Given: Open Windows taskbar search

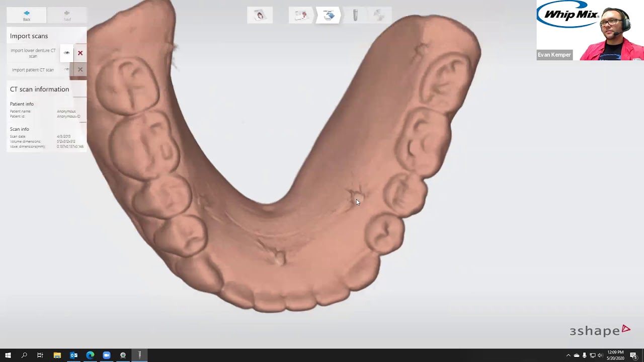Looking at the screenshot, I should [x=24, y=355].
